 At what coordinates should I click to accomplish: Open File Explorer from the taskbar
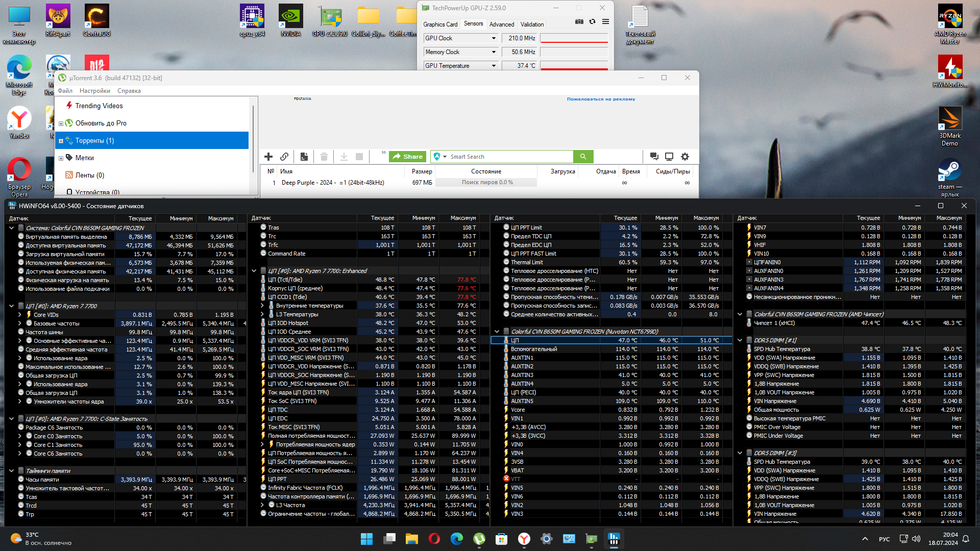(411, 539)
